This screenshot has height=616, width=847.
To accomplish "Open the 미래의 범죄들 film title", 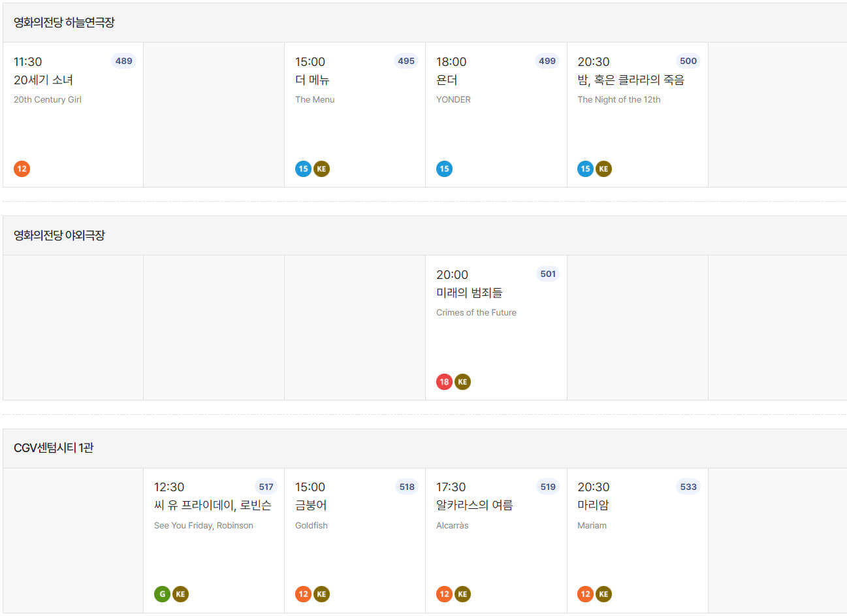I will 469,293.
